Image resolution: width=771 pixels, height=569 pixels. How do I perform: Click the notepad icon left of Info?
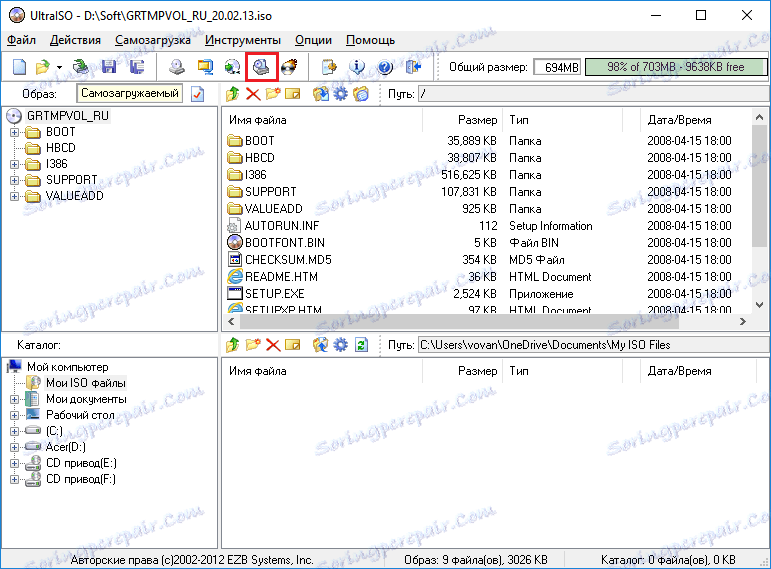[x=329, y=67]
